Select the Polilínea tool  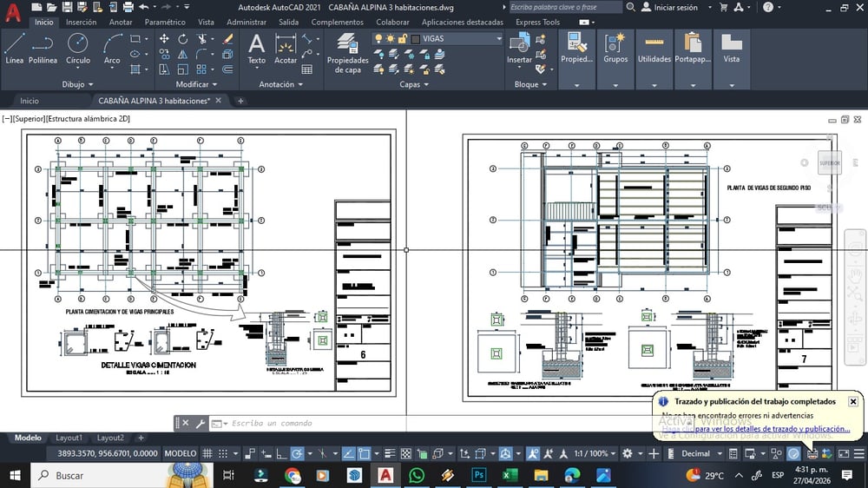pos(43,49)
